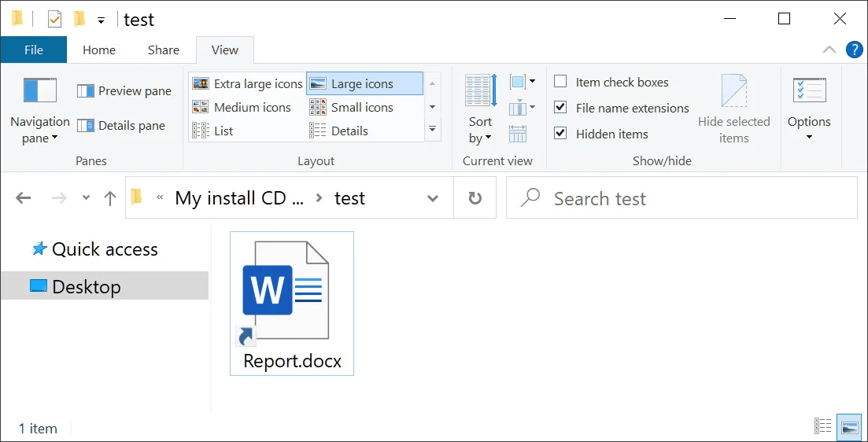Open the address bar history dropdown

pos(433,199)
